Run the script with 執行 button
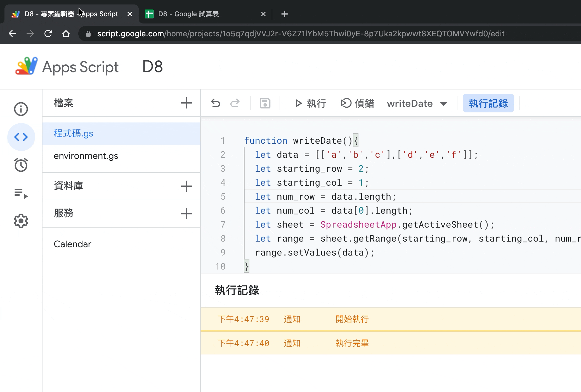 (311, 103)
